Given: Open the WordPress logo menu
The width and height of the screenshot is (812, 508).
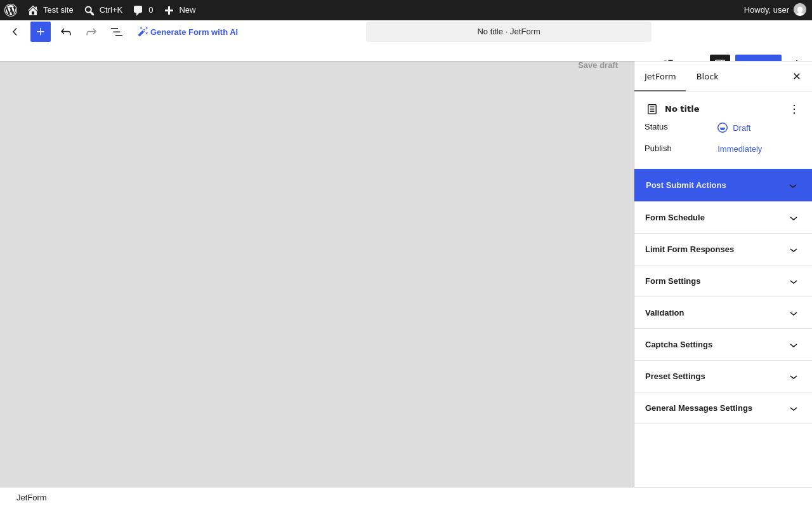Looking at the screenshot, I should tap(11, 10).
